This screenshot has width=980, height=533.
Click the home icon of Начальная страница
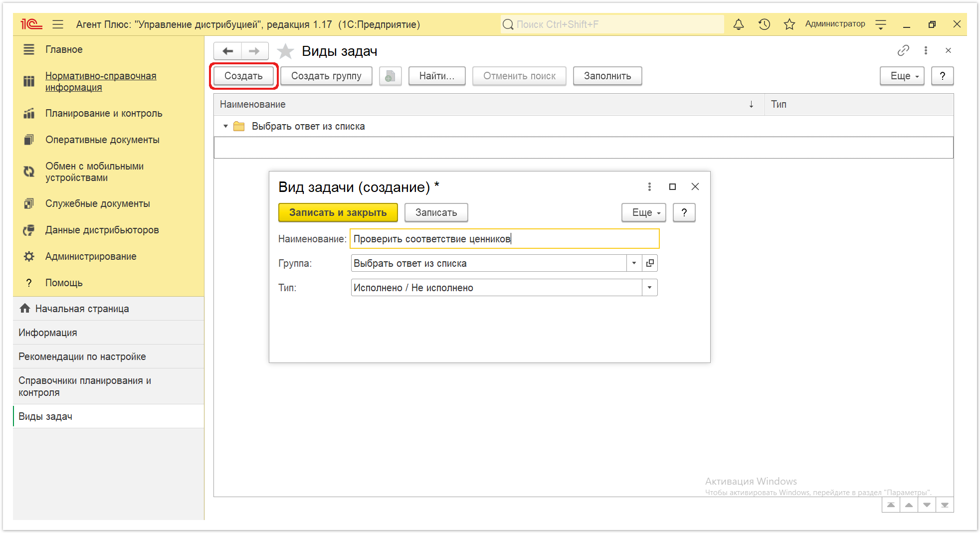[25, 308]
